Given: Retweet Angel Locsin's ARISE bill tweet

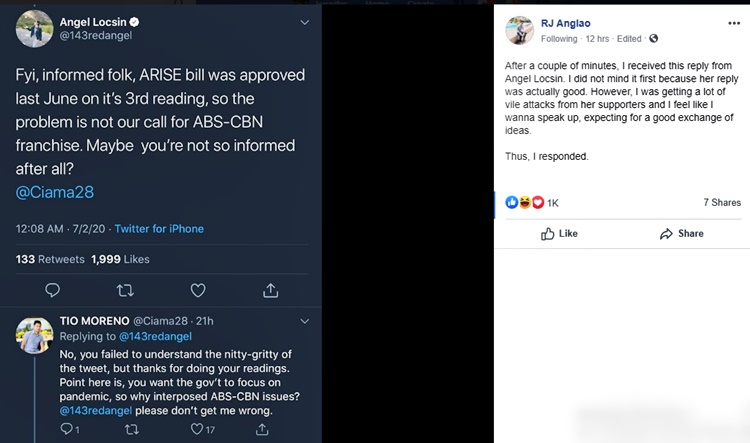Looking at the screenshot, I should click(125, 290).
